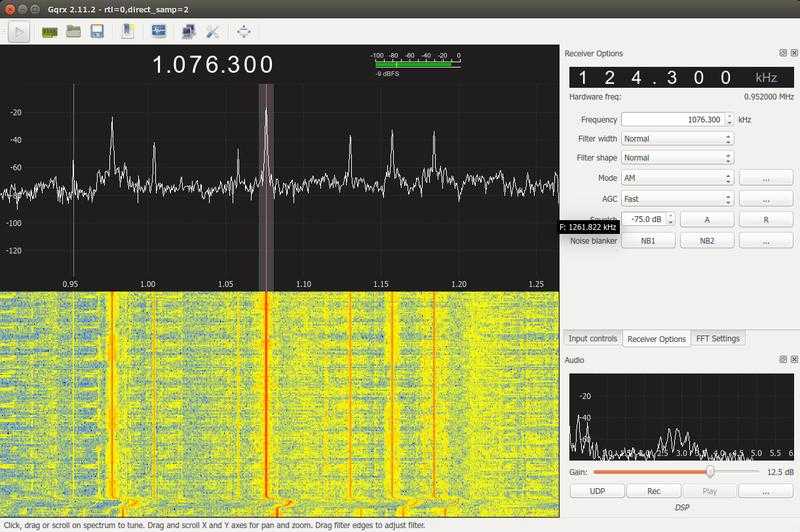Image resolution: width=800 pixels, height=532 pixels.
Task: Click the Gain slider handle
Action: [710, 472]
